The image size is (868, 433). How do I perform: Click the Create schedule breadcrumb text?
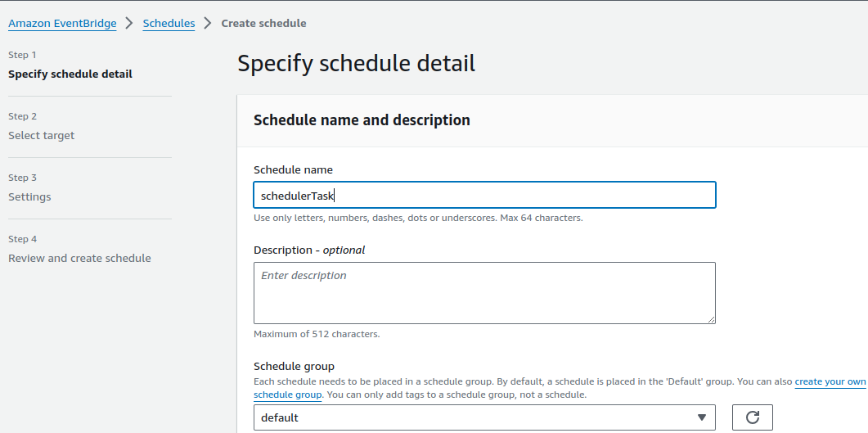tap(263, 23)
